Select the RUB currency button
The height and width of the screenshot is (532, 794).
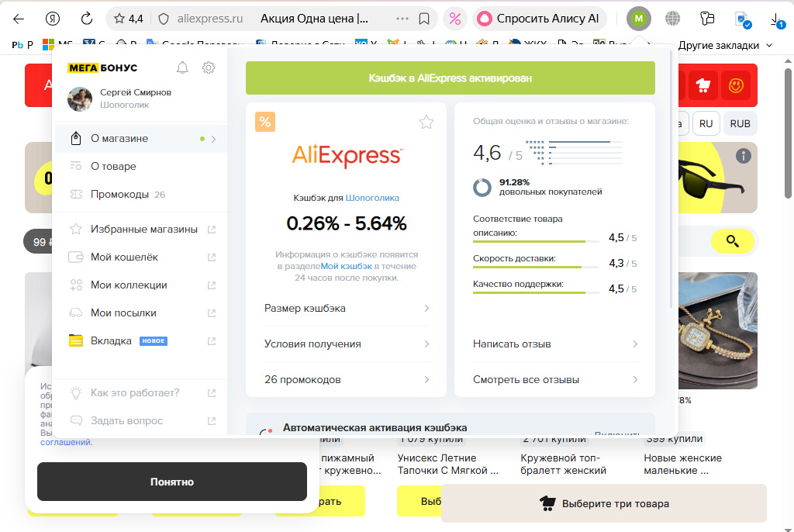740,123
